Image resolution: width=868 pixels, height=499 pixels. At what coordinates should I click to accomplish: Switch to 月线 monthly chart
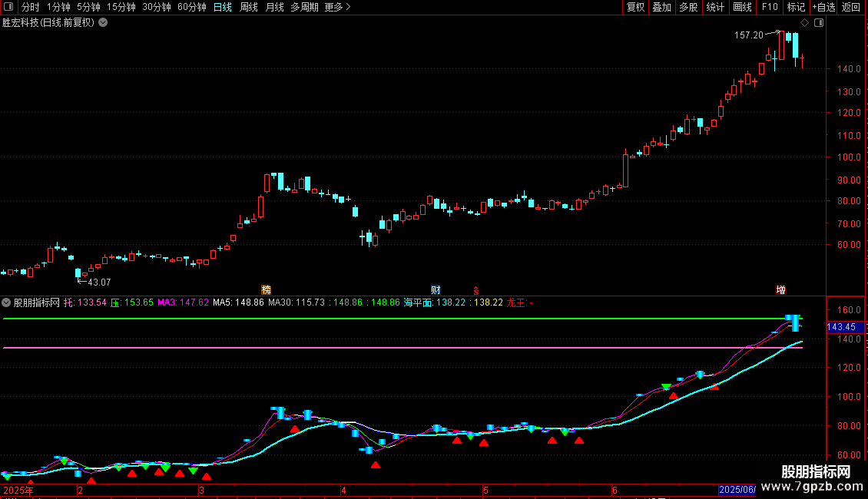tap(274, 7)
